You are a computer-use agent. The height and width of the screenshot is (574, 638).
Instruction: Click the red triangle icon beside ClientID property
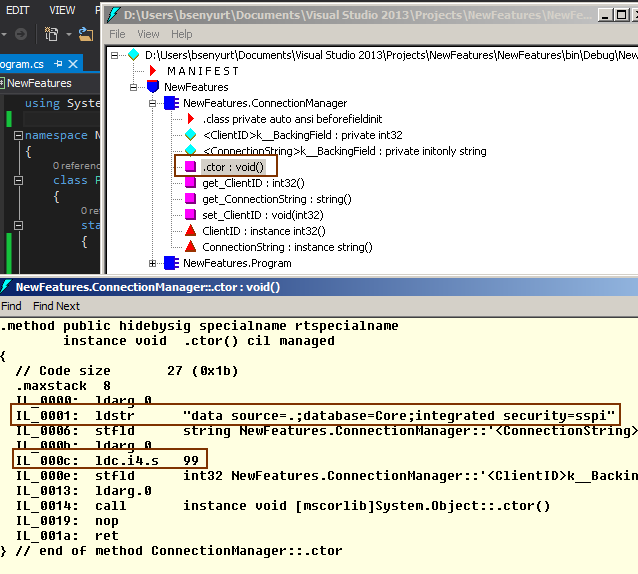(x=190, y=231)
